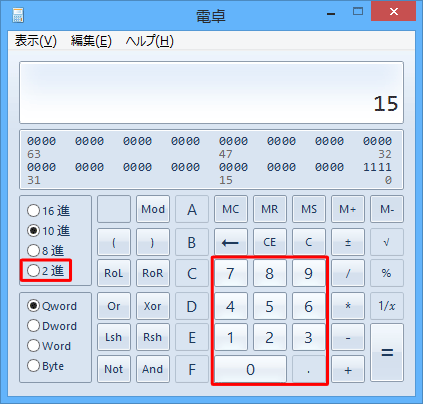This screenshot has height=404, width=423.
Task: Select the Dword radio button
Action: (52, 326)
